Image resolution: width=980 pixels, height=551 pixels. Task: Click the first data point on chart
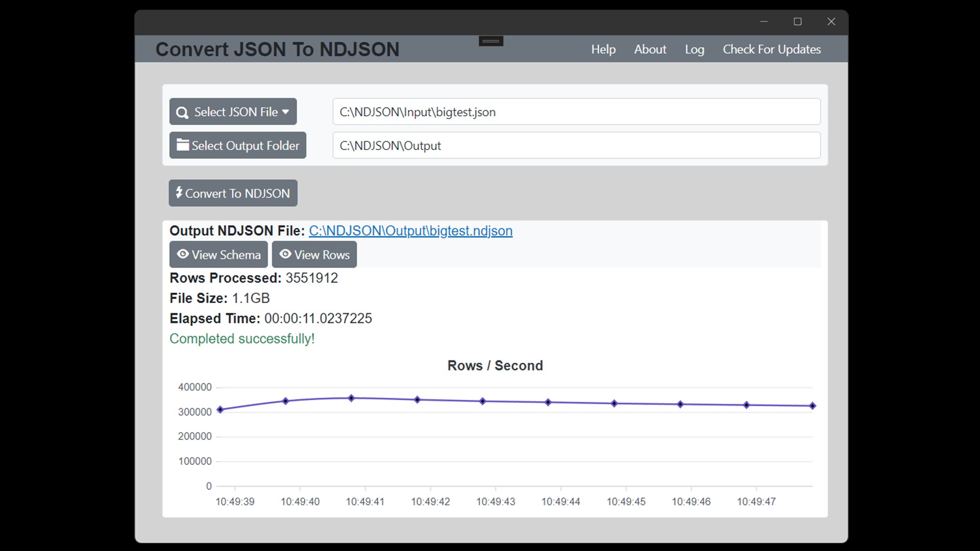[x=220, y=410]
